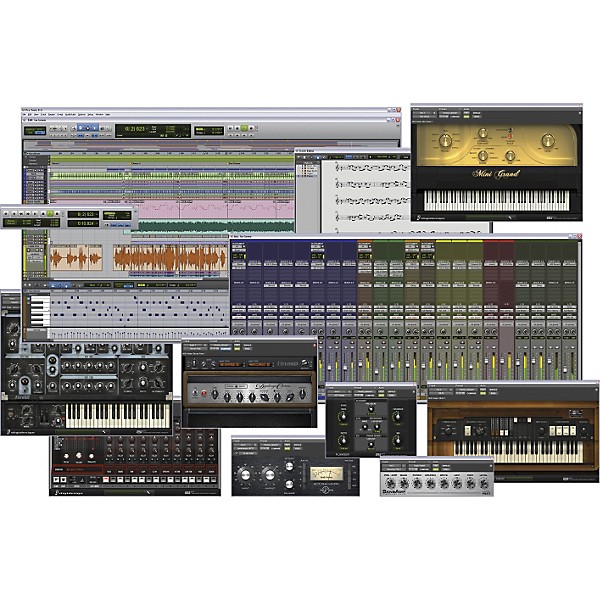Toggle the lit red step button on Boom sequencer

click(x=107, y=479)
